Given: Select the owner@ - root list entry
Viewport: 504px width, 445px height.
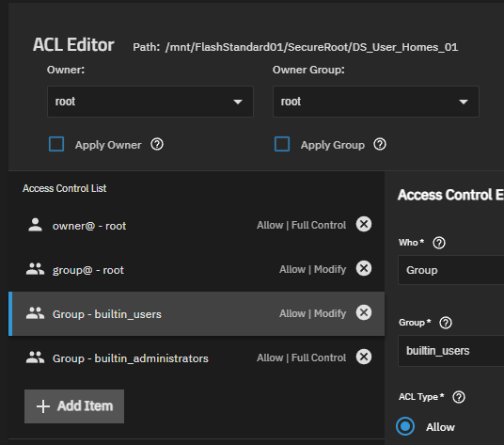Looking at the screenshot, I should pos(197,226).
